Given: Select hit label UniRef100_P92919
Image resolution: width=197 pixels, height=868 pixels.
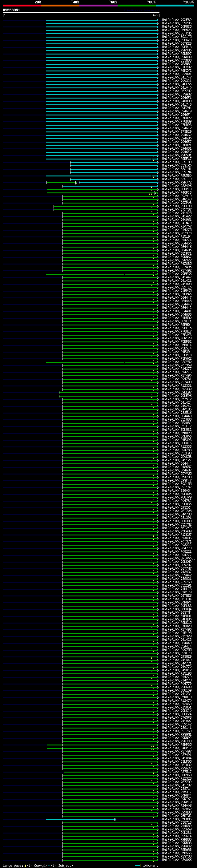Looking at the screenshot, I should tap(177, 196).
